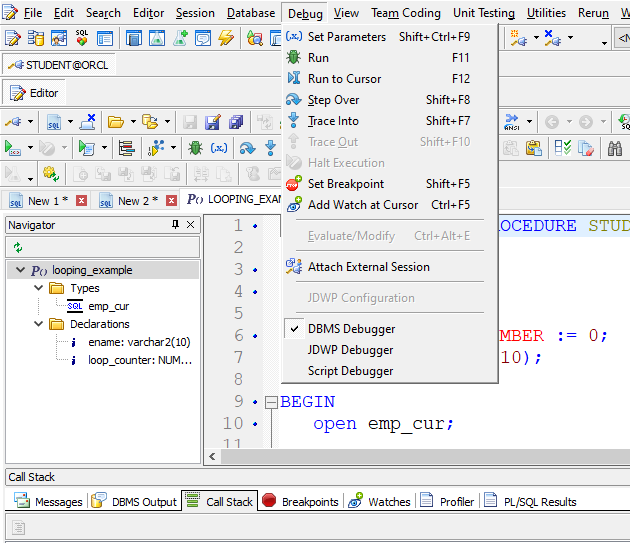The height and width of the screenshot is (543, 630).
Task: Select Run with bug icon
Action: point(390,57)
